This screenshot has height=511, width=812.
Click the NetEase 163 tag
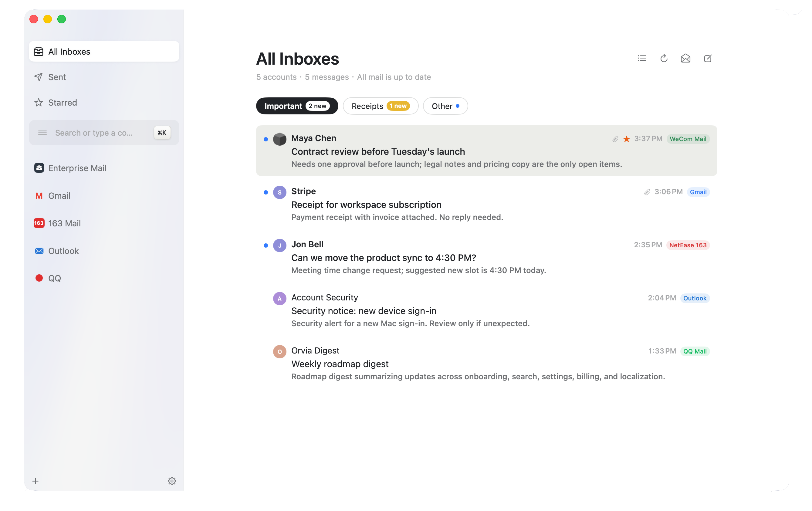coord(688,245)
